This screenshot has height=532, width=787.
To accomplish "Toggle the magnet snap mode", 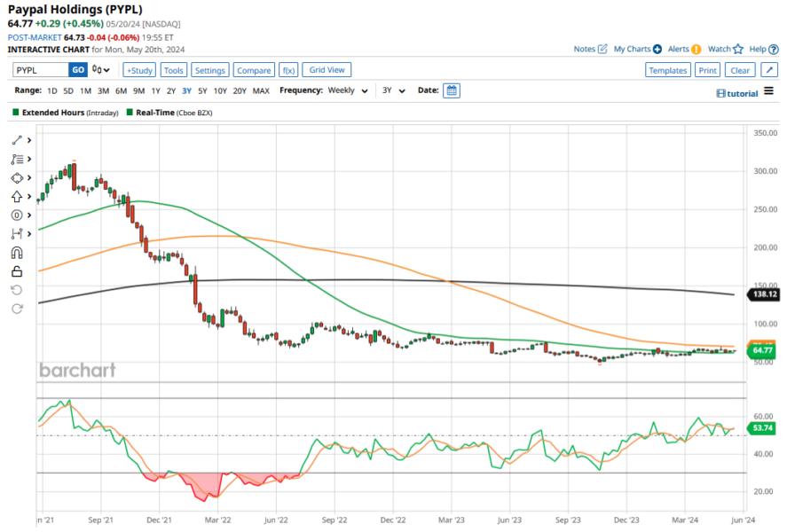I will pyautogui.click(x=17, y=252).
